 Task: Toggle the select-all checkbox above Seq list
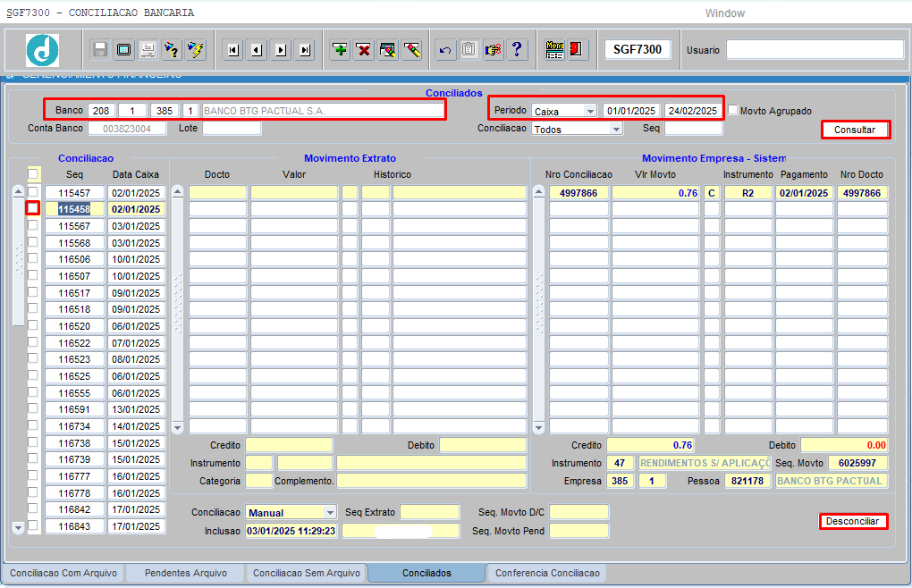point(33,173)
